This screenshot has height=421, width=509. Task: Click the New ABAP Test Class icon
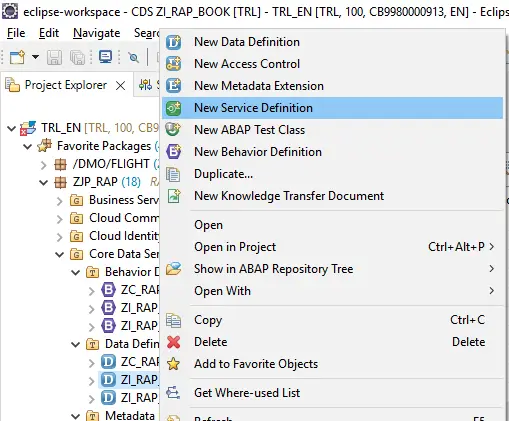point(173,130)
